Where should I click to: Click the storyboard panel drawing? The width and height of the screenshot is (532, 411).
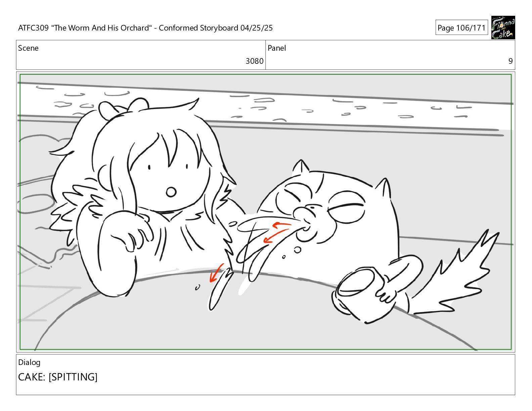pos(265,212)
